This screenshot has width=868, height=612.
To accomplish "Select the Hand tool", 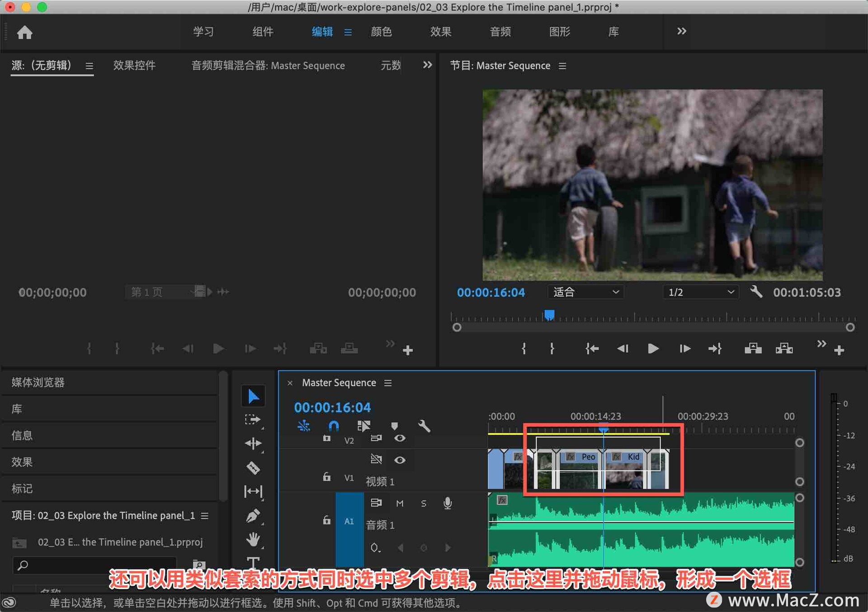I will click(x=253, y=539).
